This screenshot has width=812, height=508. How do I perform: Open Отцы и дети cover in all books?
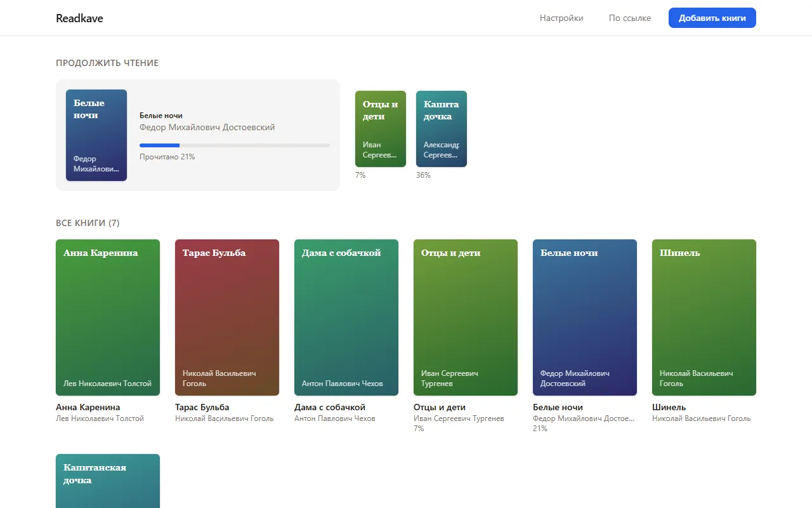(466, 317)
